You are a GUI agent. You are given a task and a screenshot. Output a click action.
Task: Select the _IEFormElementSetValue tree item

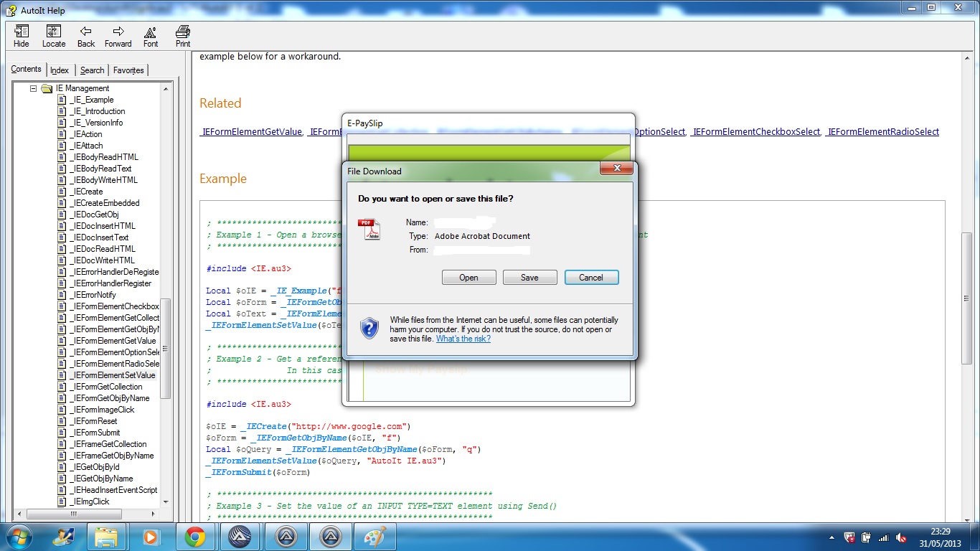113,375
